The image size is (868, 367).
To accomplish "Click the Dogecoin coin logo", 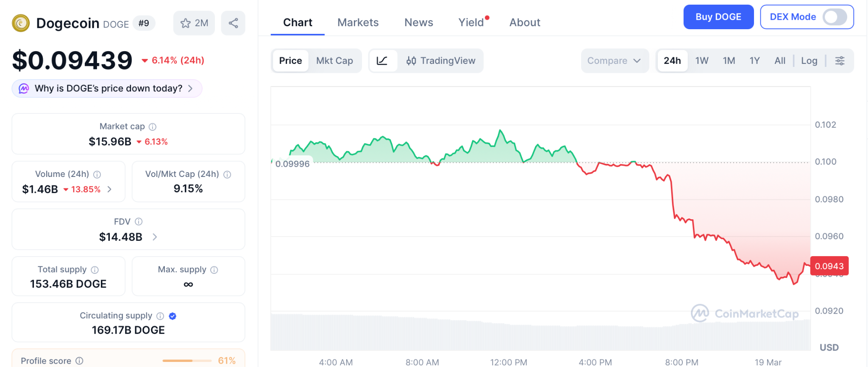I will [21, 23].
